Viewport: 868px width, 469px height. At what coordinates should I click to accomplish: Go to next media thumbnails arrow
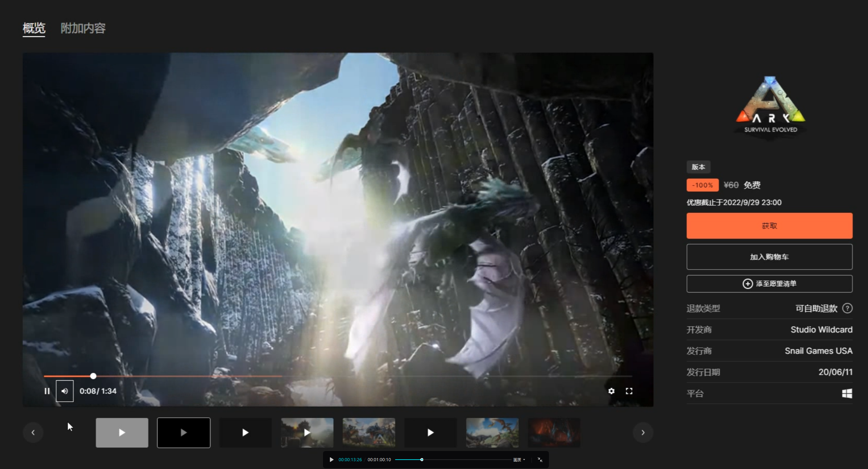(x=643, y=432)
